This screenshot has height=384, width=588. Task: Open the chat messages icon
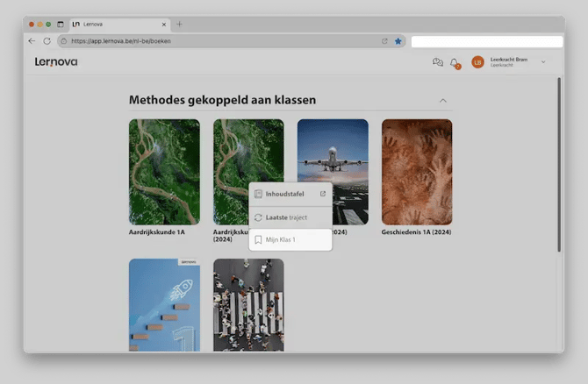pos(438,62)
